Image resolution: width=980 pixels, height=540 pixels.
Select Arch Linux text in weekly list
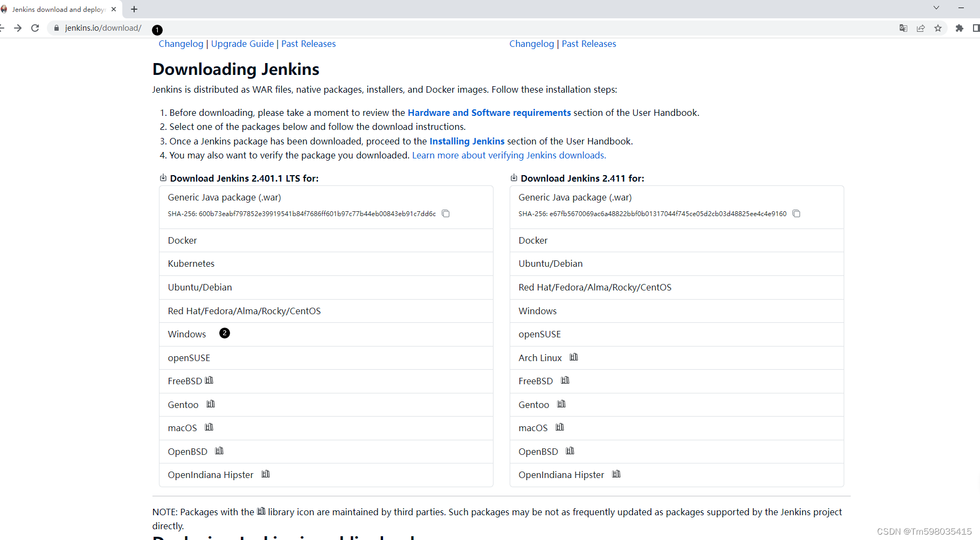tap(540, 358)
